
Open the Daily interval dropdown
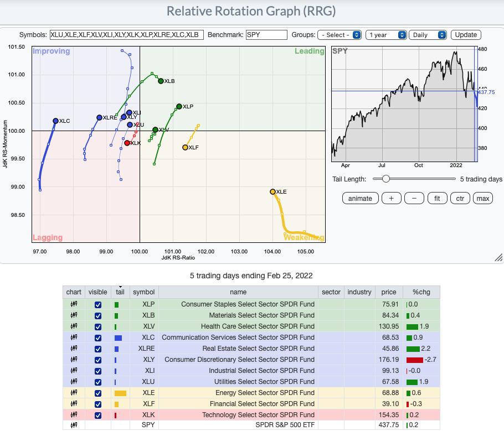tap(428, 35)
